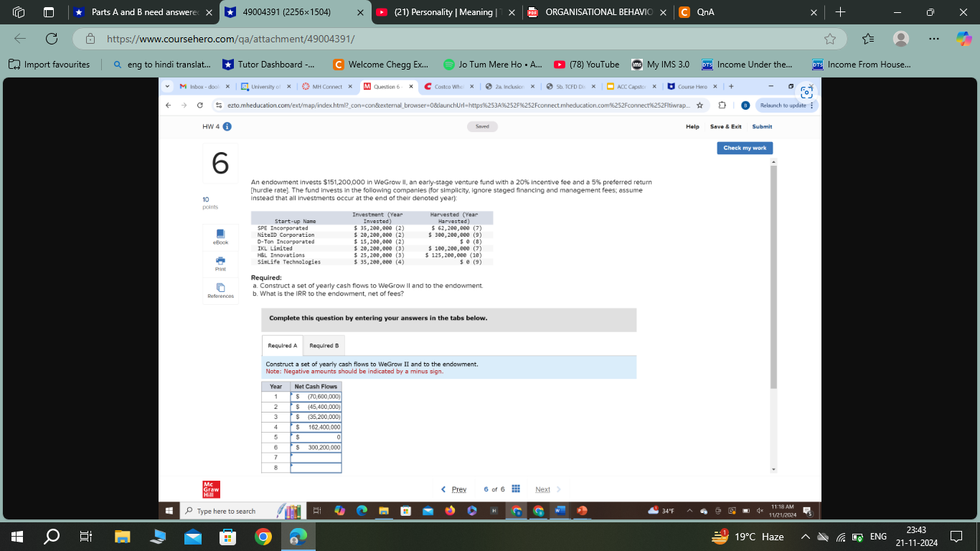
Task: Click the Prev question link
Action: click(454, 489)
